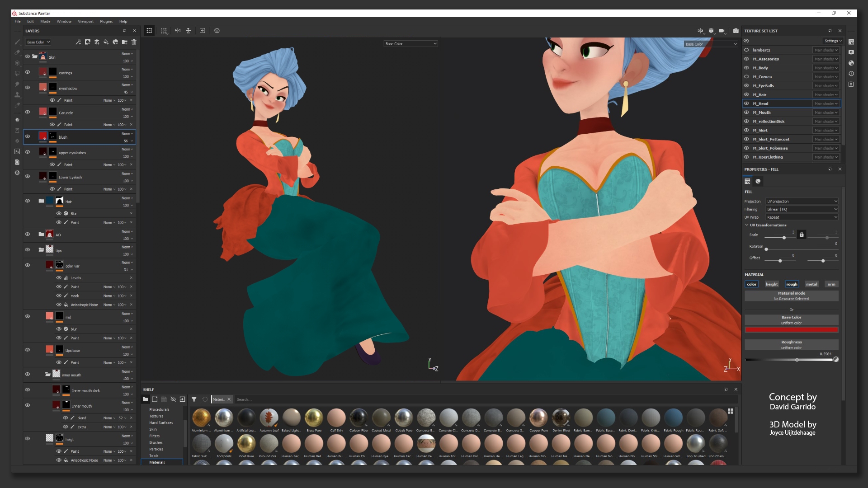Open the Bilinear | HQ filtering dropdown
Viewport: 868px width, 488px height.
pyautogui.click(x=802, y=209)
